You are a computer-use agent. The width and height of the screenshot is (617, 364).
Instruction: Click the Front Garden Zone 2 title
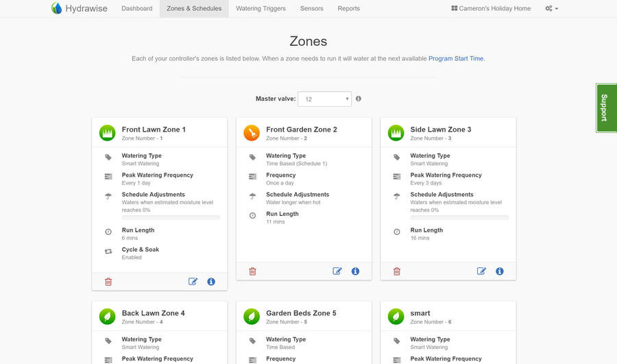click(302, 130)
